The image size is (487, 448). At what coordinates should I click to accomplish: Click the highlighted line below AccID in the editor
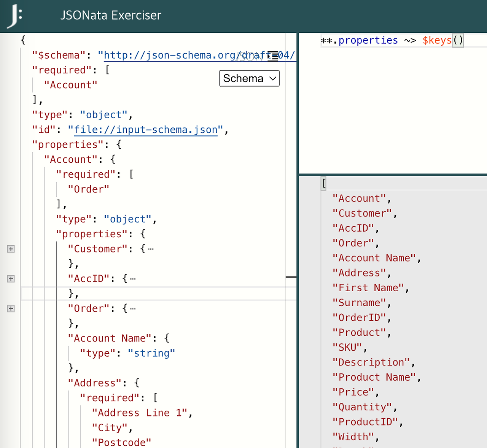pyautogui.click(x=152, y=293)
